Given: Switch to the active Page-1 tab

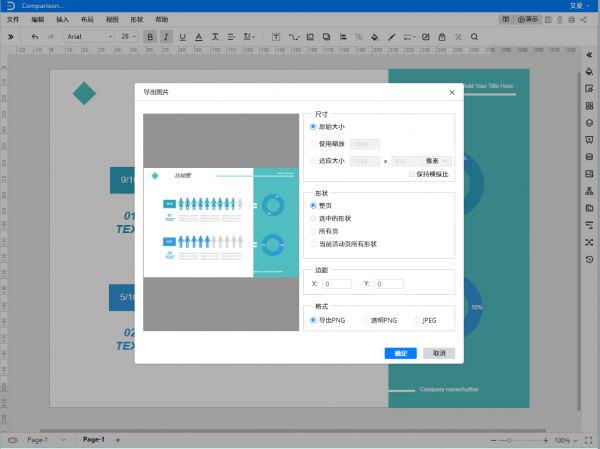Looking at the screenshot, I should [x=93, y=440].
